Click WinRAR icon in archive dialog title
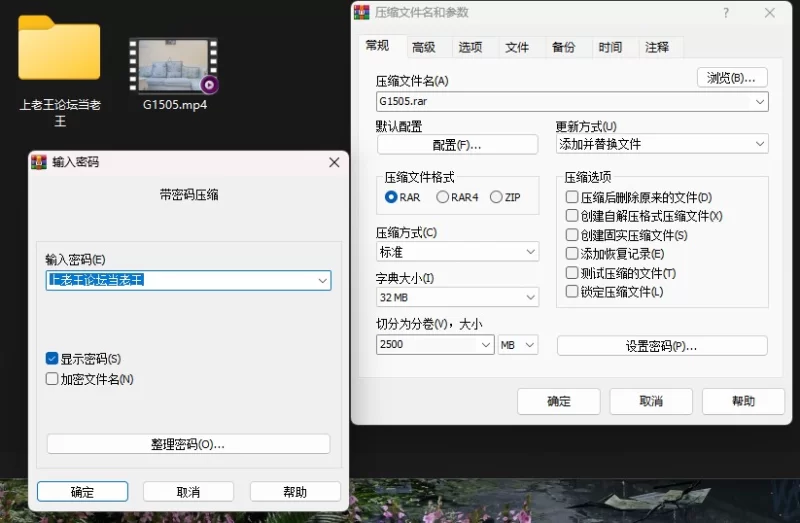800x523 pixels. [x=363, y=13]
